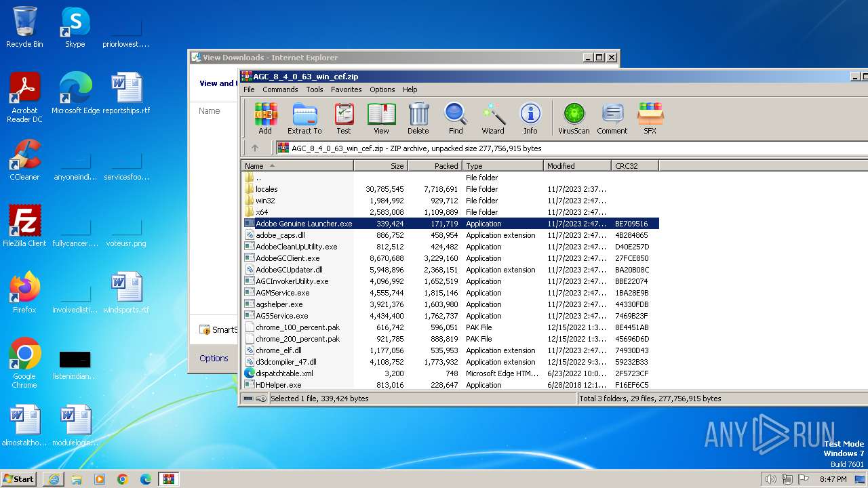This screenshot has width=868, height=488.
Task: Go up one folder level arrow
Action: tap(255, 148)
